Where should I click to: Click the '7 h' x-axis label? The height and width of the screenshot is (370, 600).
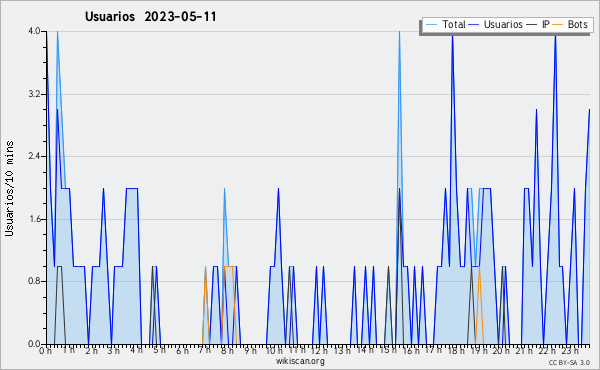(205, 350)
